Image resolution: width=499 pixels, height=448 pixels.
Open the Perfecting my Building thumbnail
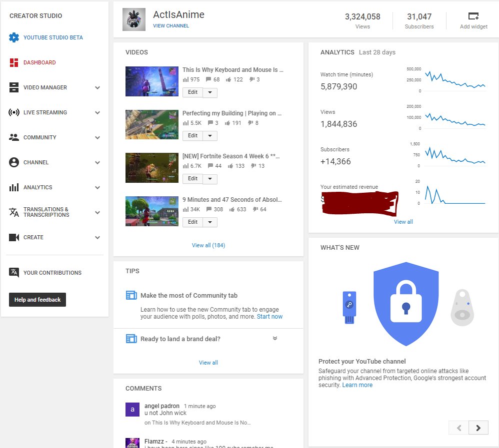(152, 125)
